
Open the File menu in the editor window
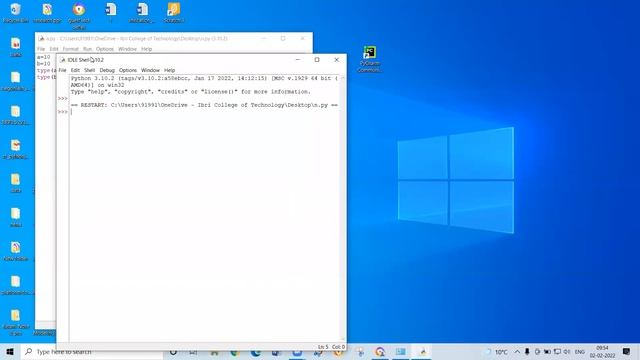41,49
